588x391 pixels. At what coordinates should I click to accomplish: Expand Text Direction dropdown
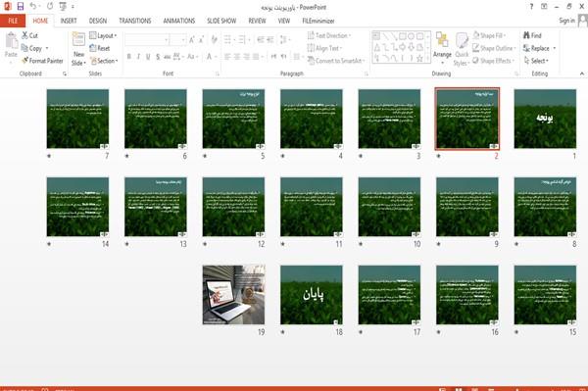coord(329,35)
